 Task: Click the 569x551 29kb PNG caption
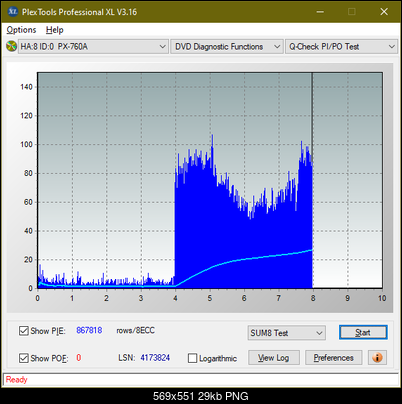201,396
